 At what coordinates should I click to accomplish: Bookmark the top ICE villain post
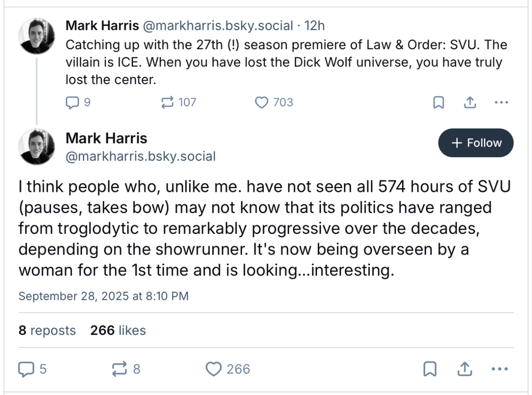439,103
